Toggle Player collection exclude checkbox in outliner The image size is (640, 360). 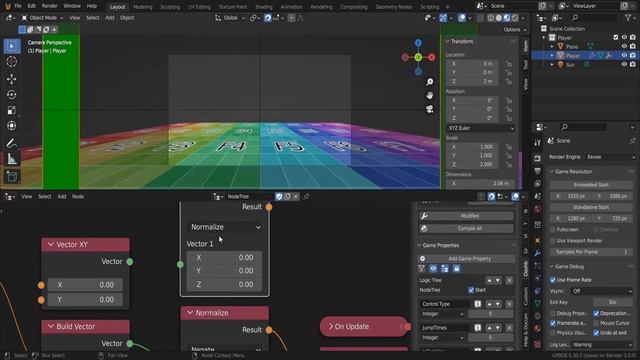click(x=616, y=38)
